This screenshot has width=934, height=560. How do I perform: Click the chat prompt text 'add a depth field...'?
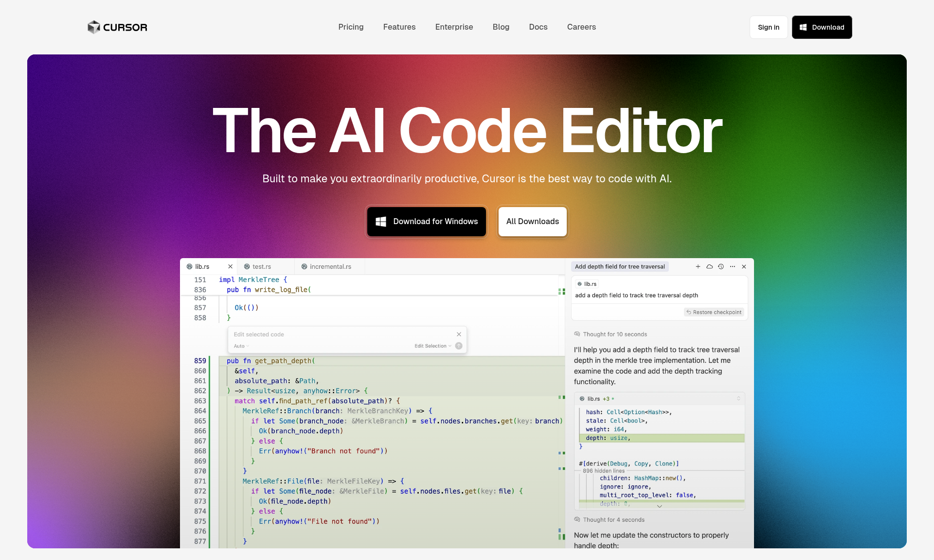coord(636,296)
